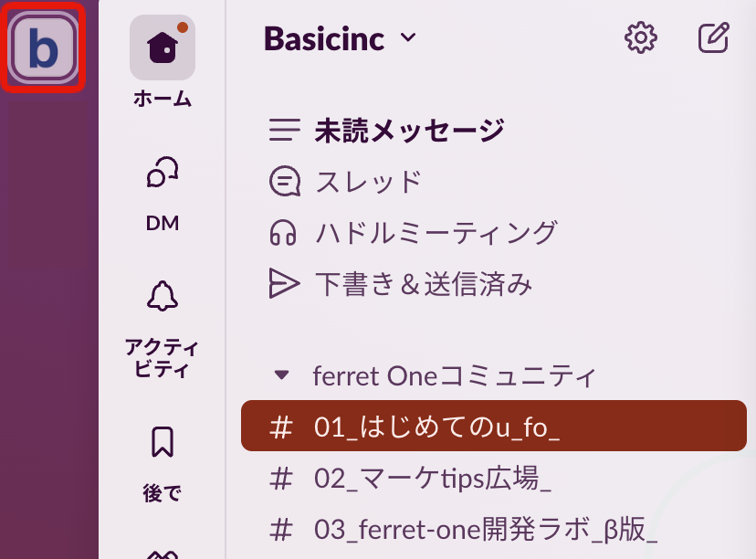
Task: Click the headphones icon for huddles
Action: click(284, 233)
